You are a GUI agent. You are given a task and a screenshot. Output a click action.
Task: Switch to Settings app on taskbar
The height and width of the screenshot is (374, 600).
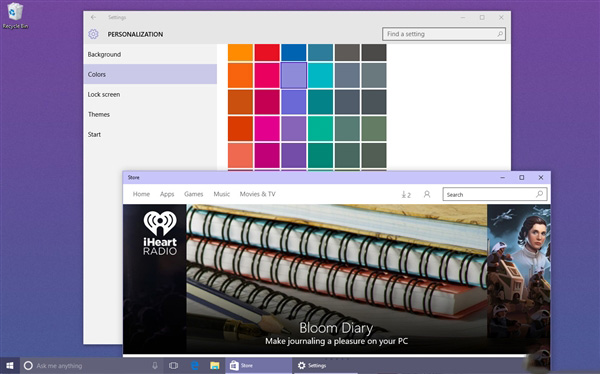point(325,366)
